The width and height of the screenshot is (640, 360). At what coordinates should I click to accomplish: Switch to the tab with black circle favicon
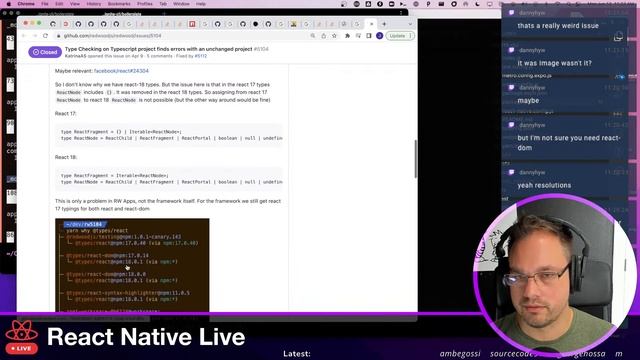[256, 24]
